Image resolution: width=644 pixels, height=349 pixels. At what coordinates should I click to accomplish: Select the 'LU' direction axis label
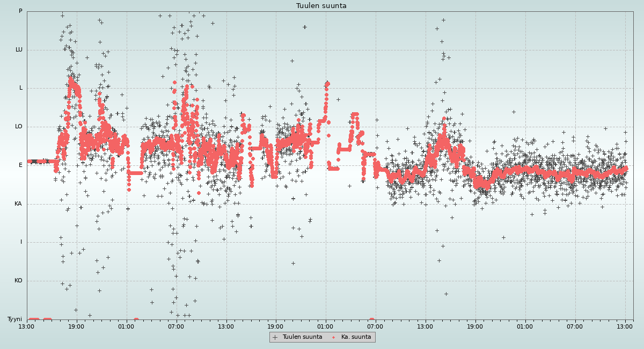(x=19, y=50)
